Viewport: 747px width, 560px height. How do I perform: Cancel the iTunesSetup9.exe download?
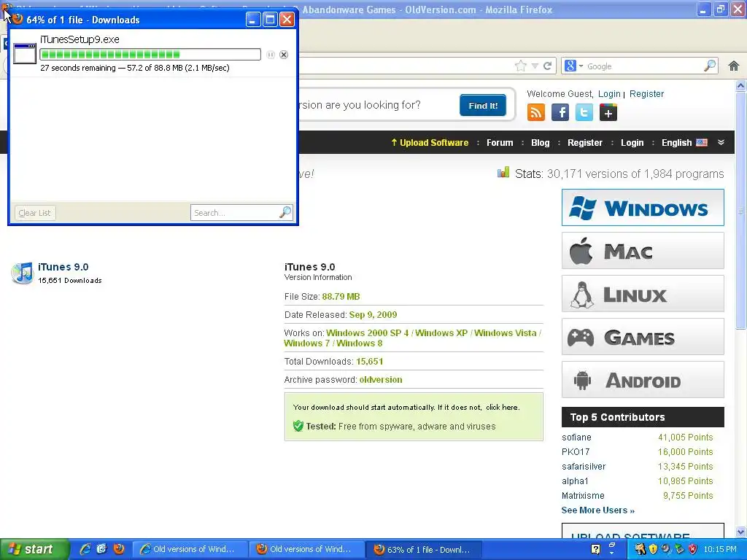tap(284, 55)
